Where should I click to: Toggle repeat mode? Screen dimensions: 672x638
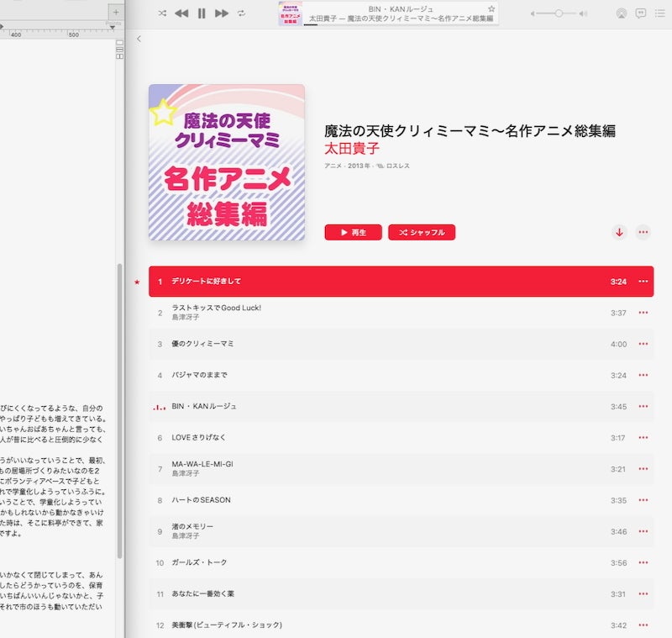[242, 13]
